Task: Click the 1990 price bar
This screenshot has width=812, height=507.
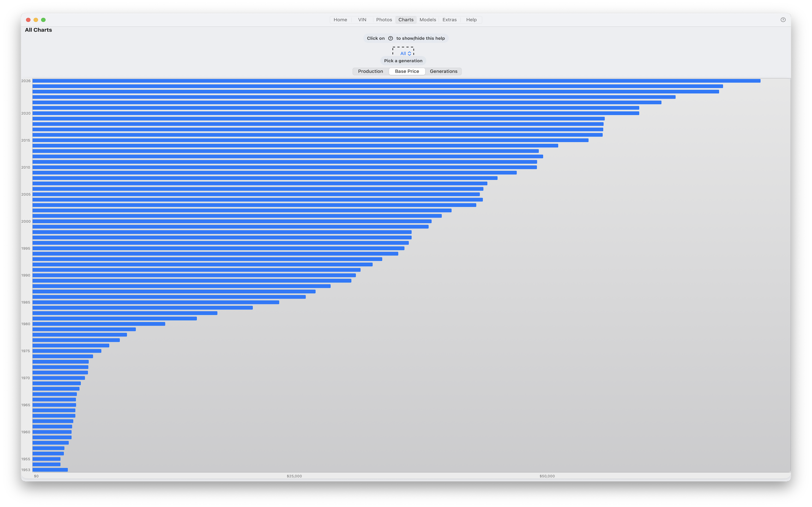Action: pos(194,275)
